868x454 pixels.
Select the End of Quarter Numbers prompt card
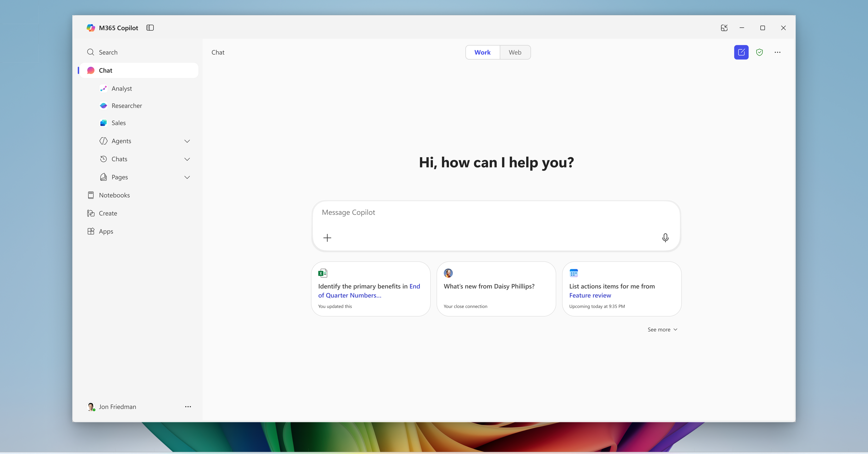point(371,289)
